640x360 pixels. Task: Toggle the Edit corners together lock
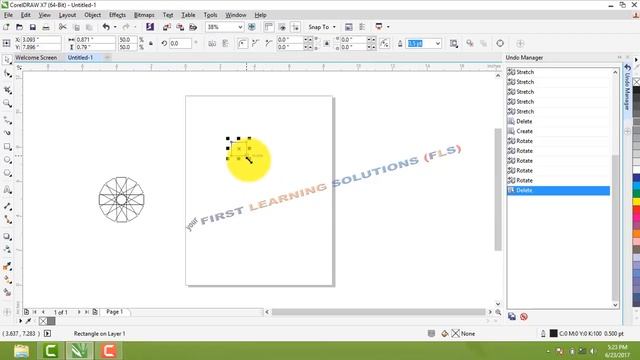[327, 43]
